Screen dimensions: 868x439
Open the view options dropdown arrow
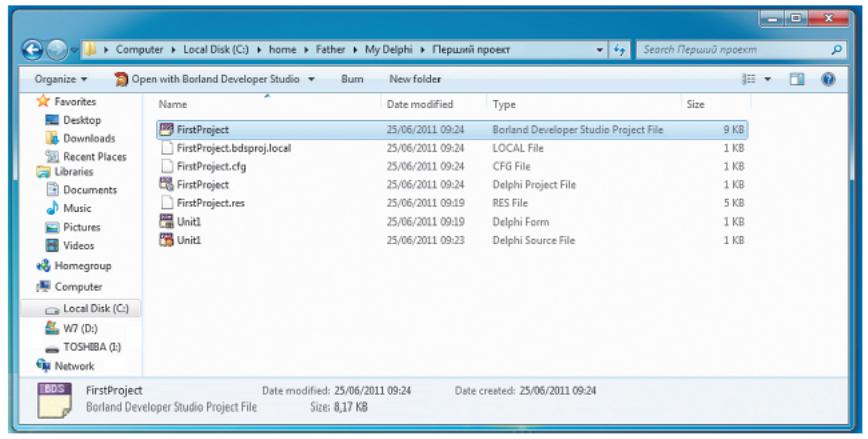tap(767, 80)
